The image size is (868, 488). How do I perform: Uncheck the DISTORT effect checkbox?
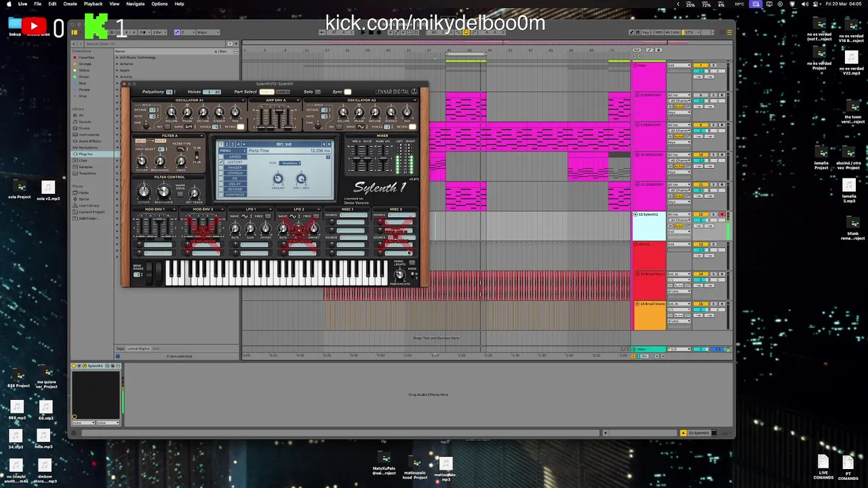(221, 163)
